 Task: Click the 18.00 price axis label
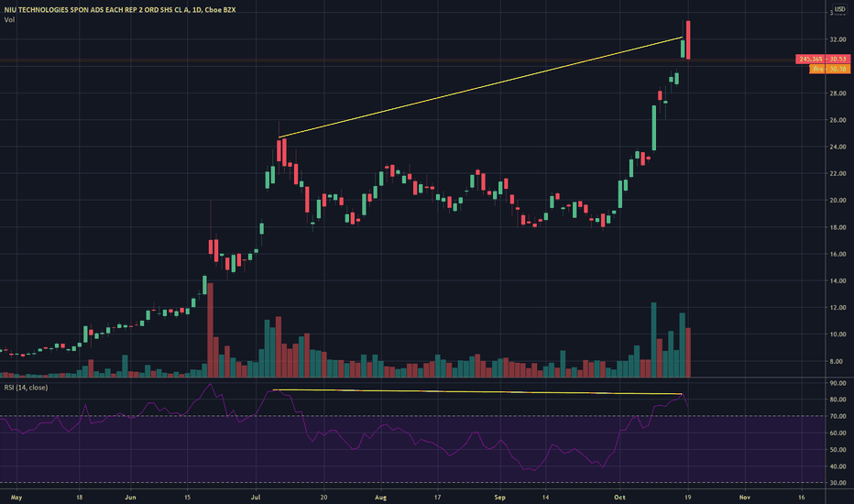pos(838,228)
